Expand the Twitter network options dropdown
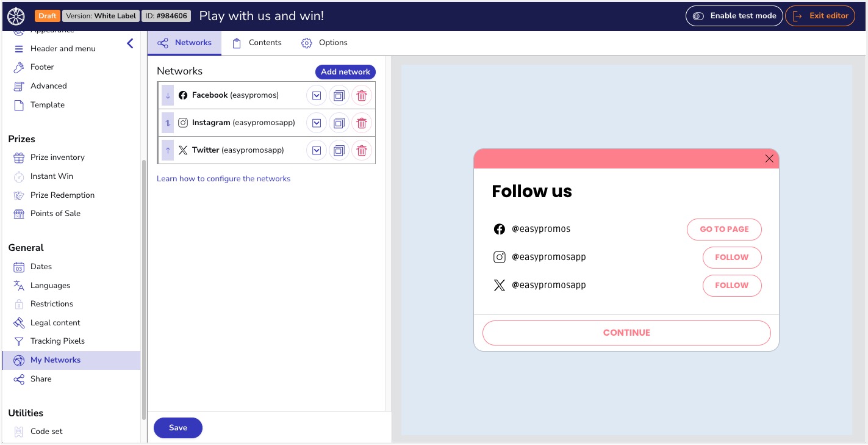The height and width of the screenshot is (445, 868). point(317,150)
